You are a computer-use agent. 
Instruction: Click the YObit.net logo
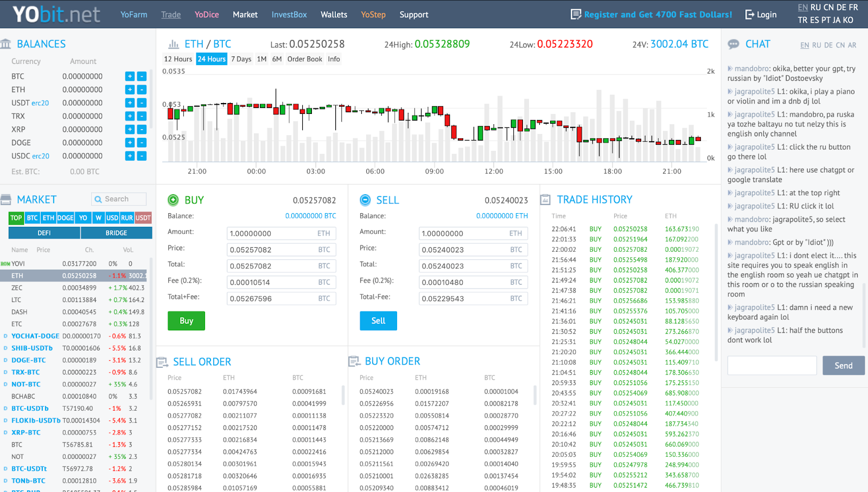tap(56, 15)
